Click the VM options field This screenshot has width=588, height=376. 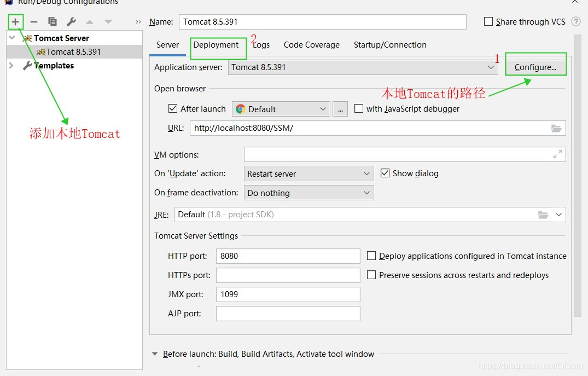tap(405, 154)
